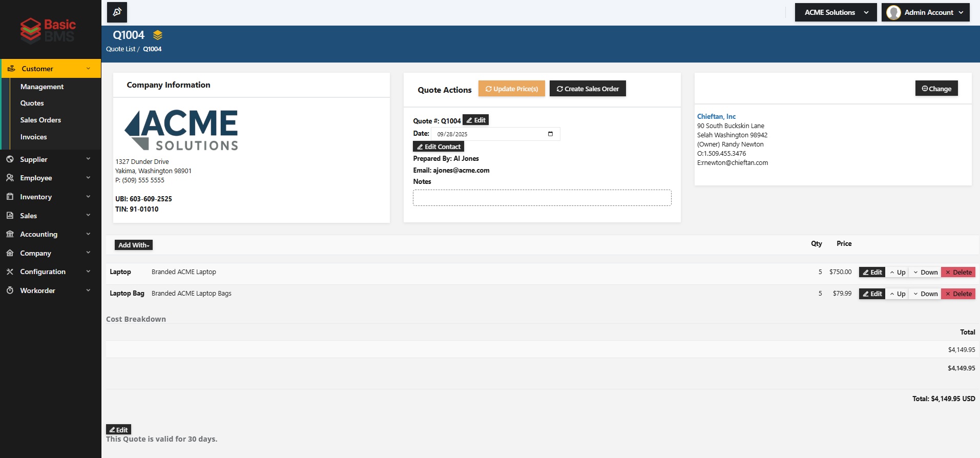Click the Create Sales Order button

(588, 89)
